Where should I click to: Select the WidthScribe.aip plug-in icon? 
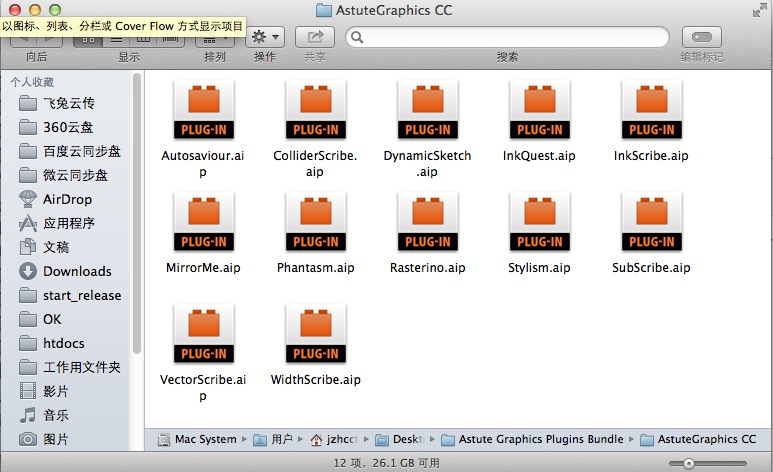point(316,333)
